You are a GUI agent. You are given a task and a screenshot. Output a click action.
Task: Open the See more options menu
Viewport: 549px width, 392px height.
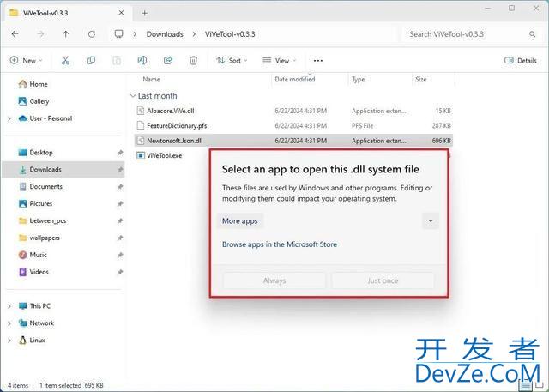tap(318, 61)
